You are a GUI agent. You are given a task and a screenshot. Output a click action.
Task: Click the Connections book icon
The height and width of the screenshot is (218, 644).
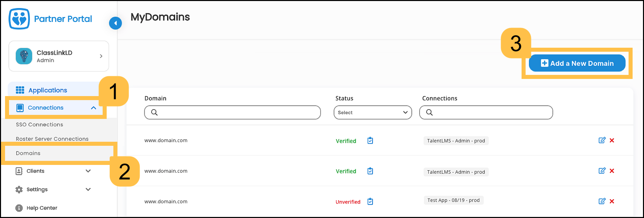20,107
